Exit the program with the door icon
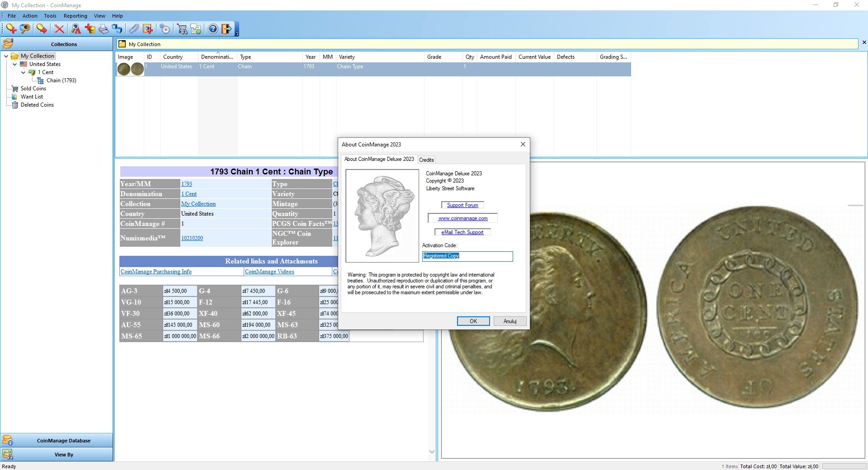Viewport: 868px width, 470px height. tap(226, 29)
